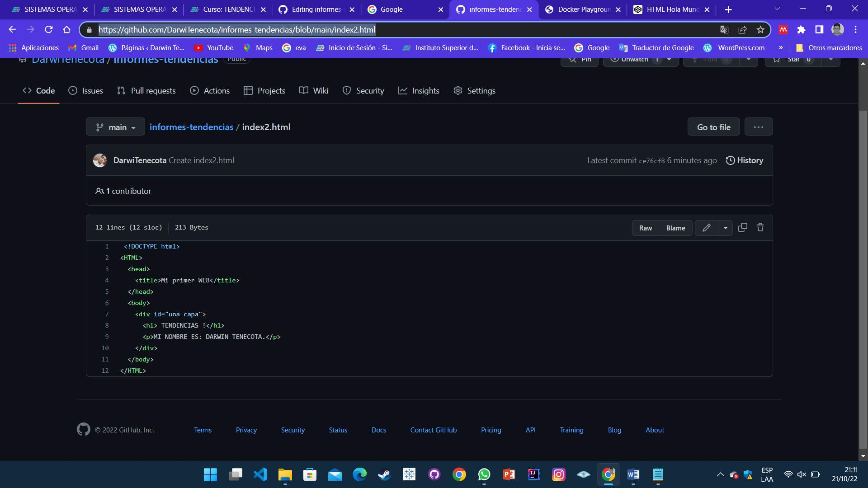Reload the current page
Image resolution: width=868 pixels, height=488 pixels.
49,30
